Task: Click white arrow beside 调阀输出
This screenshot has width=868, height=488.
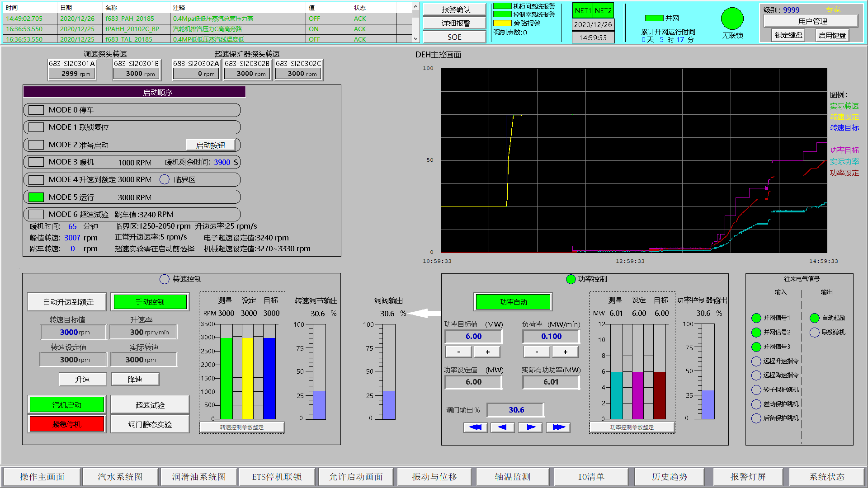Action: click(424, 313)
